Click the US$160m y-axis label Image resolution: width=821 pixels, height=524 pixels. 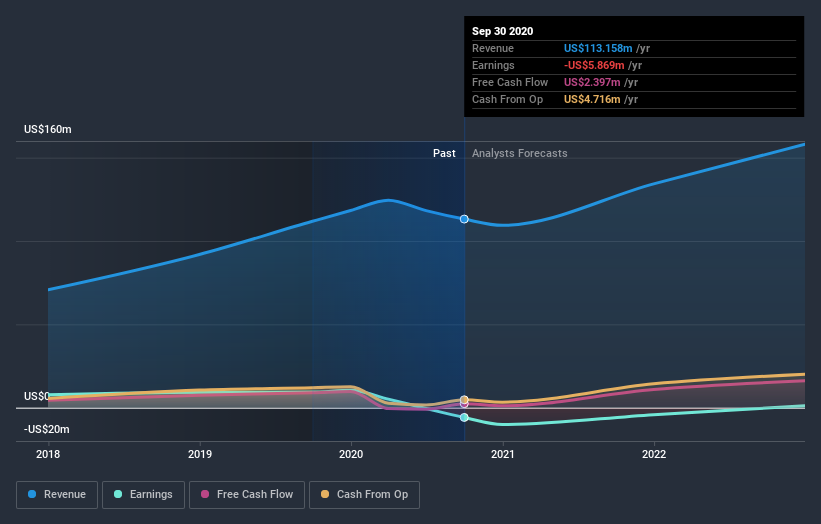(48, 129)
